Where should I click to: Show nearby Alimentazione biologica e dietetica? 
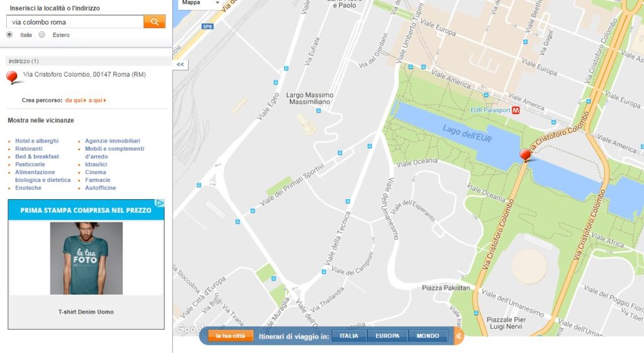43,176
